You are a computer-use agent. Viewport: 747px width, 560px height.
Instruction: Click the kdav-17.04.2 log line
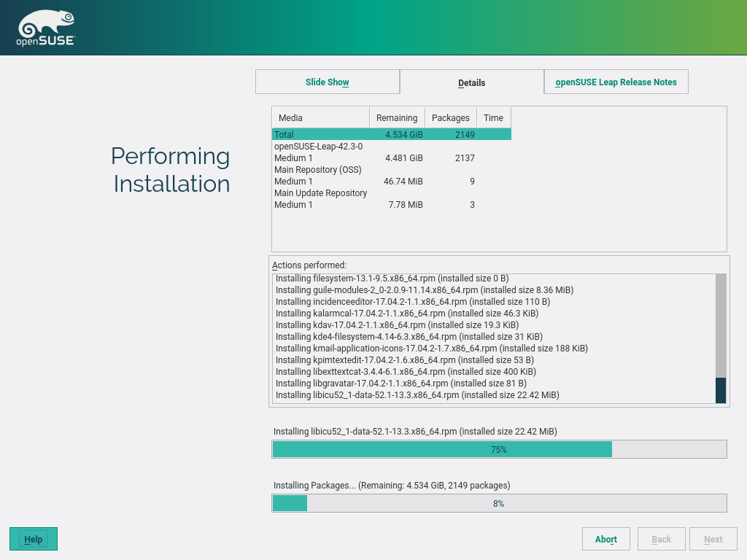(x=397, y=324)
